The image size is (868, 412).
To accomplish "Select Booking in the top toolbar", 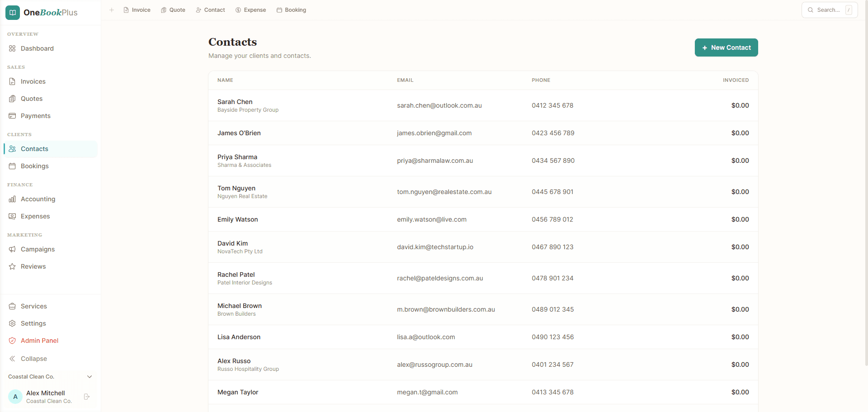I will 291,9.
